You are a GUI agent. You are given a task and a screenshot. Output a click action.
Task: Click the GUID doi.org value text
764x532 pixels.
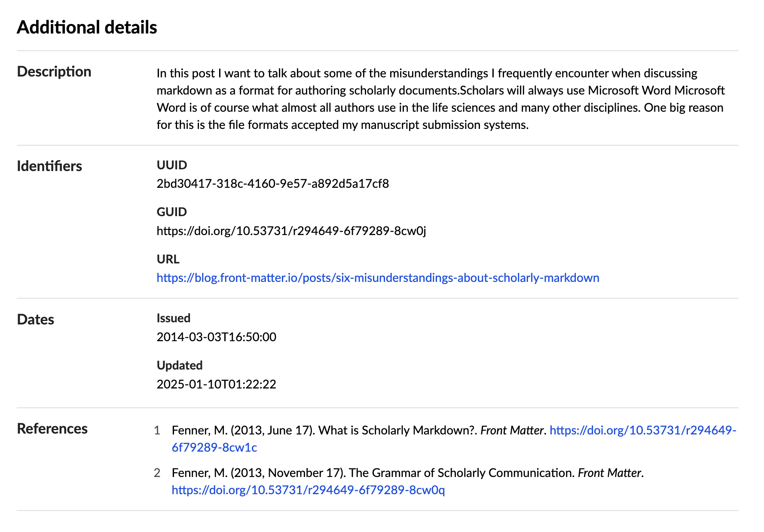pyautogui.click(x=291, y=231)
